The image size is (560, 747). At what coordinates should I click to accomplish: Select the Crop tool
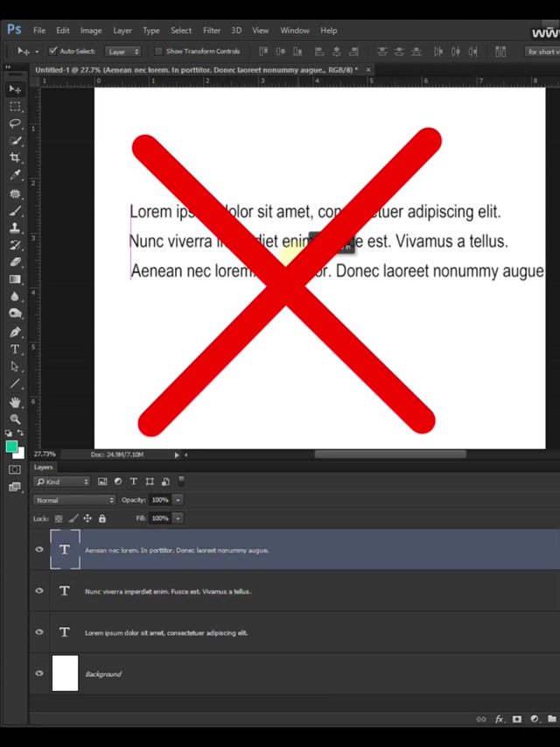15,158
